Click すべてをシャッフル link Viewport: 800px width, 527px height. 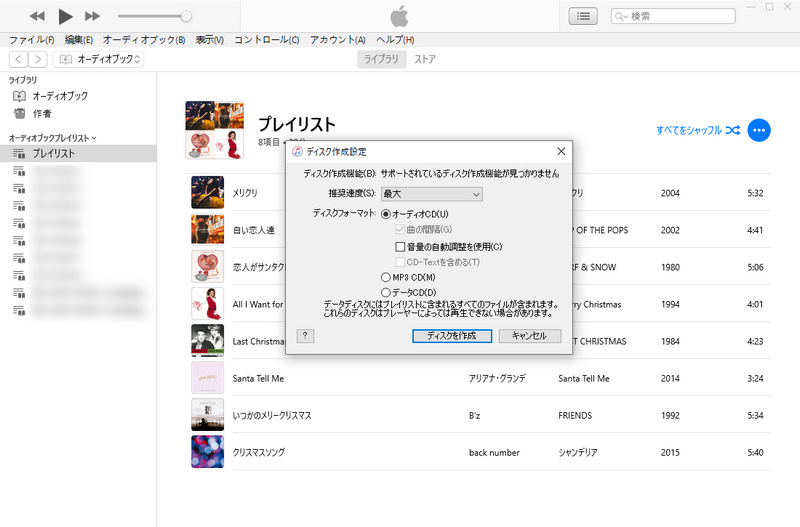coord(697,130)
